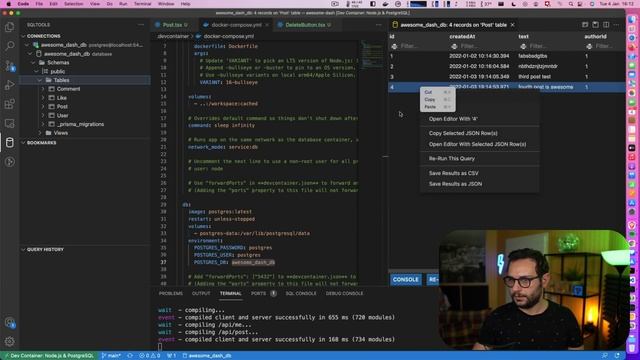Switch to the DeleteButton.tsx tab
The width and height of the screenshot is (640, 360).
pyautogui.click(x=305, y=25)
